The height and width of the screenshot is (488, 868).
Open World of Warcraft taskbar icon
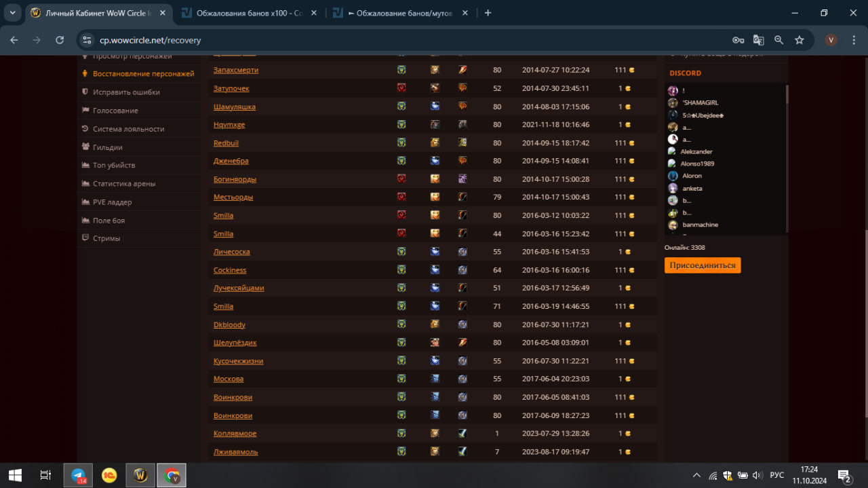coord(140,475)
